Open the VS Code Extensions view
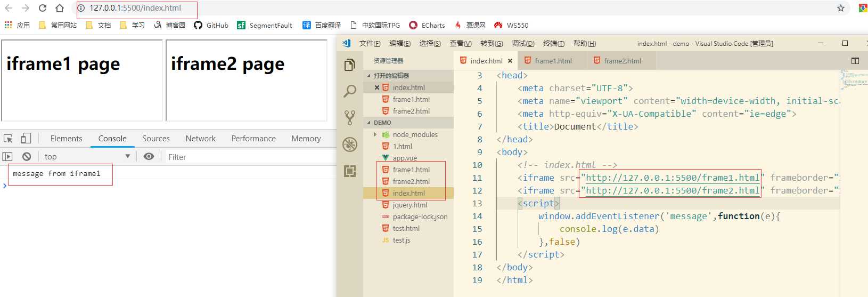The height and width of the screenshot is (297, 868). coord(350,171)
